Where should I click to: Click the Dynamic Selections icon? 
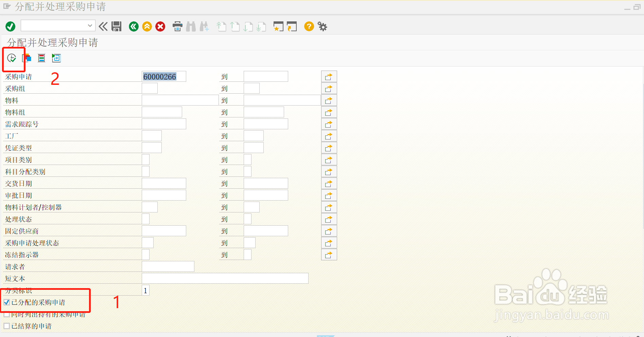pos(41,58)
